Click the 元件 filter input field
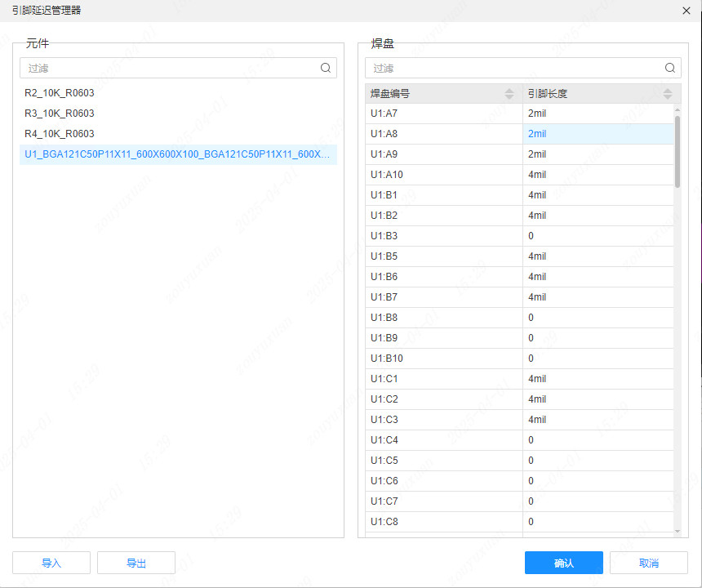The height and width of the screenshot is (588, 702). click(167, 69)
